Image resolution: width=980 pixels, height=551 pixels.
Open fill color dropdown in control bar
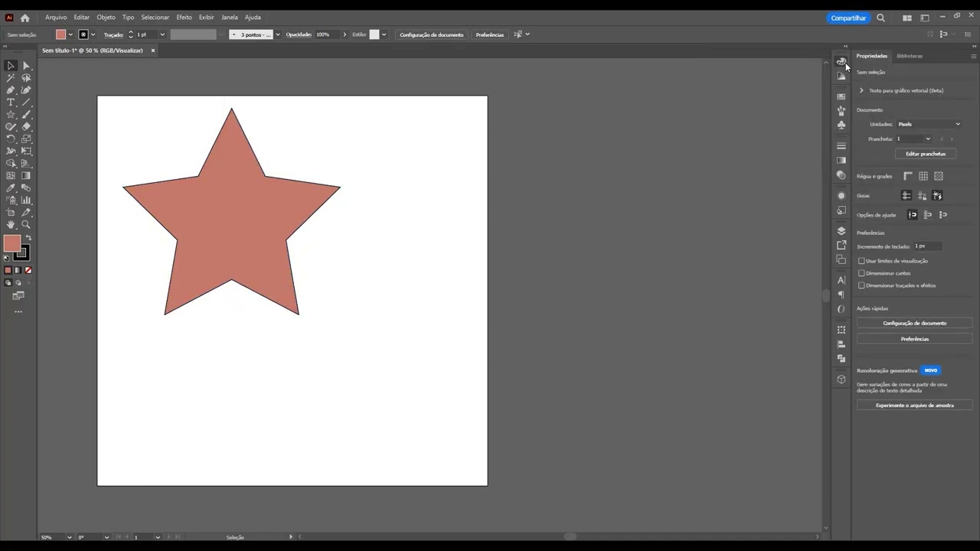pos(70,34)
